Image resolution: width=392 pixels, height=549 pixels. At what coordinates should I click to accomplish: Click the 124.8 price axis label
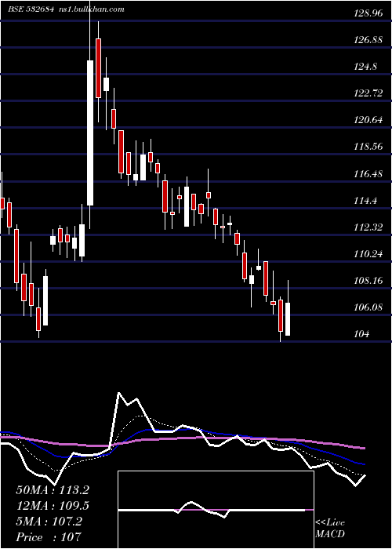[x=365, y=66]
